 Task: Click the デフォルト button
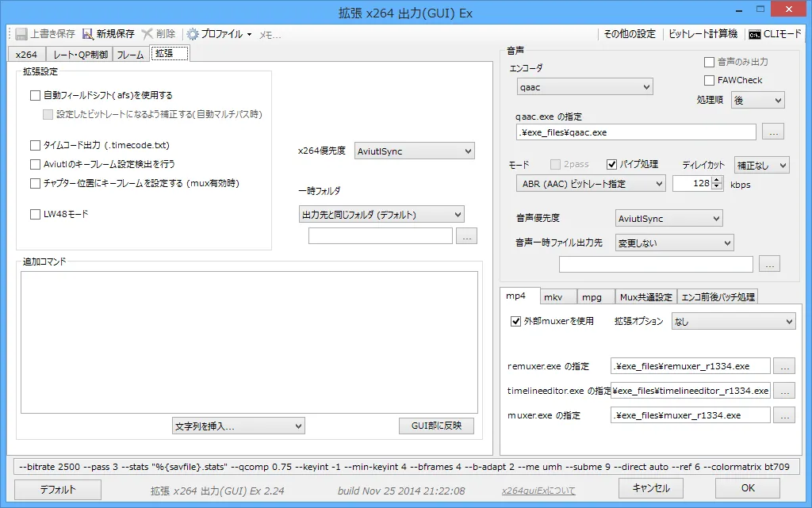pos(56,489)
